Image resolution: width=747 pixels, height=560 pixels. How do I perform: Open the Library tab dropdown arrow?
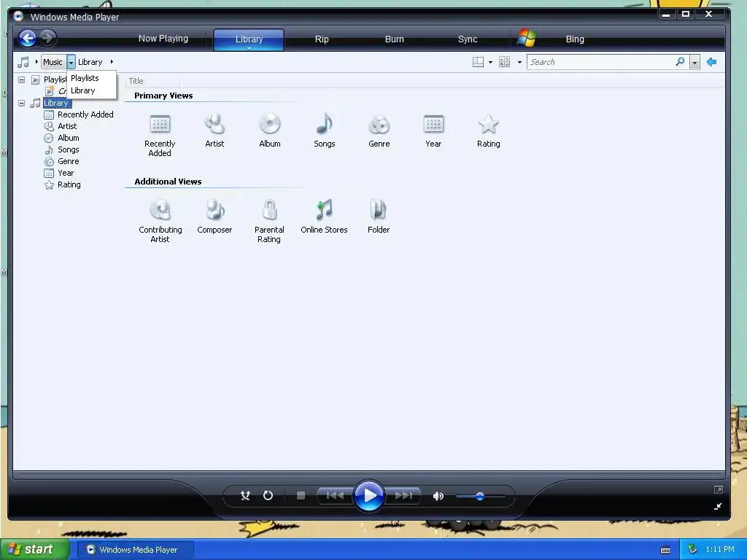249,48
